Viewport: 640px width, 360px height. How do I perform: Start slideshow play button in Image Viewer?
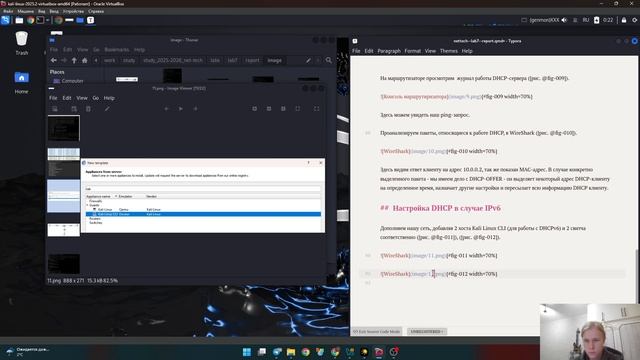[181, 109]
